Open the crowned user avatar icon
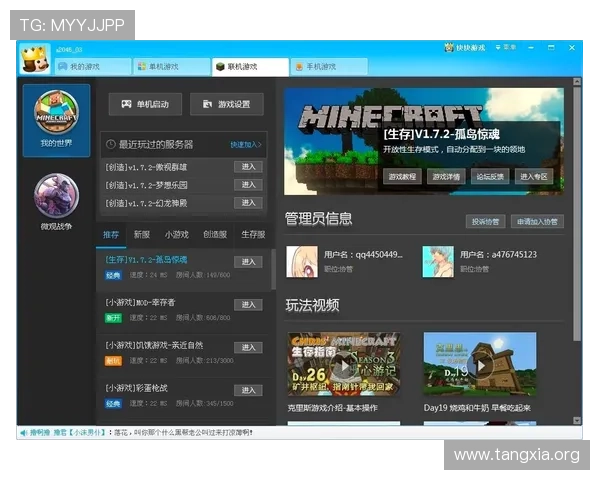 click(35, 59)
